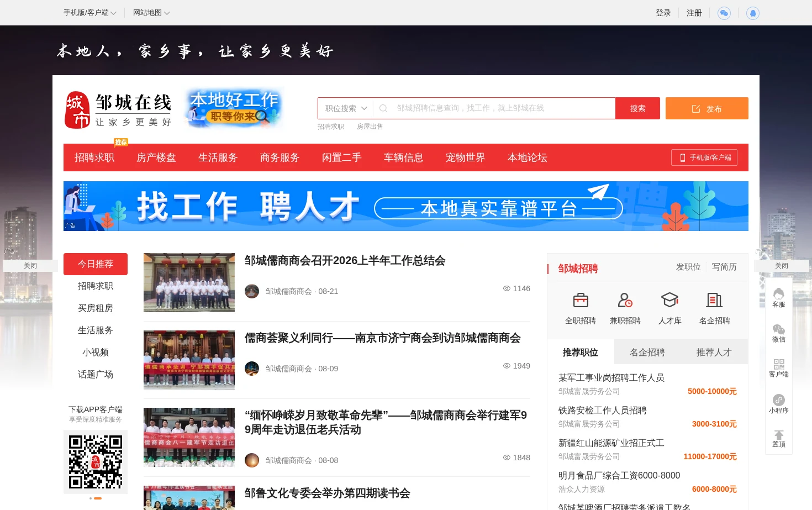Image resolution: width=812 pixels, height=510 pixels.
Task: Open the 全职招聘 briefcase icon
Action: click(x=581, y=300)
